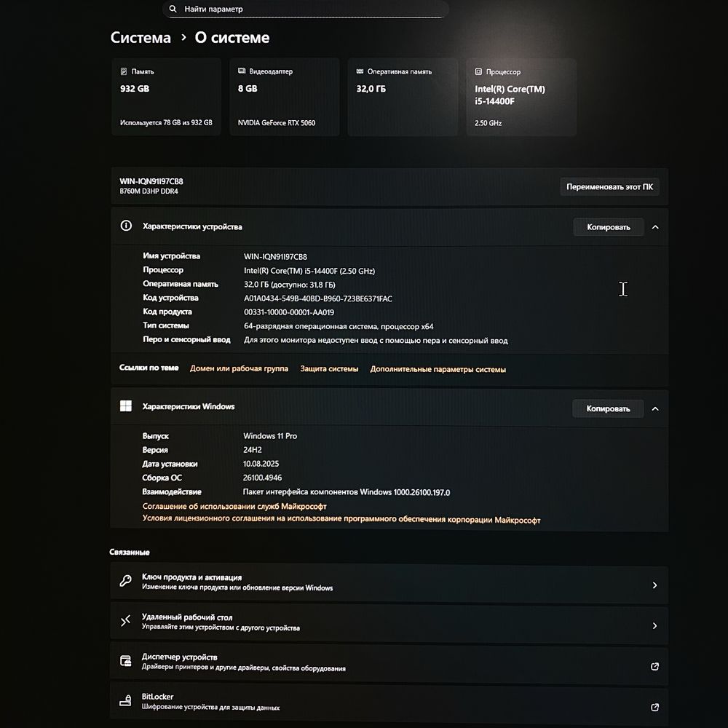Open 'Домен или рабочая группа' link
728x728 pixels.
click(239, 368)
